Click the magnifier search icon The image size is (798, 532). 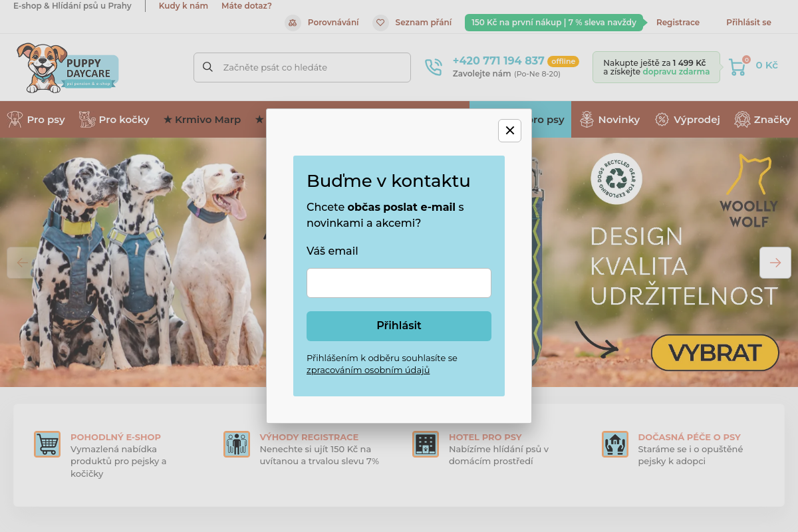point(207,67)
